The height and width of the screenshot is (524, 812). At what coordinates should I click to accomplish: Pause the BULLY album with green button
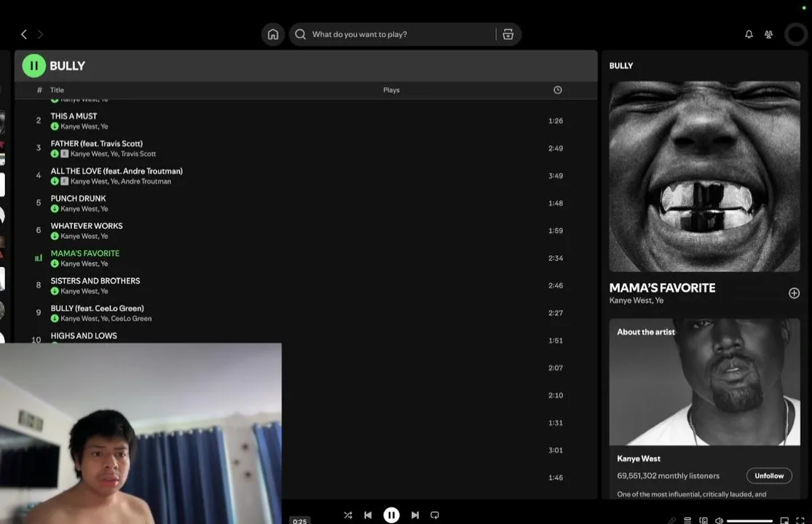click(33, 65)
